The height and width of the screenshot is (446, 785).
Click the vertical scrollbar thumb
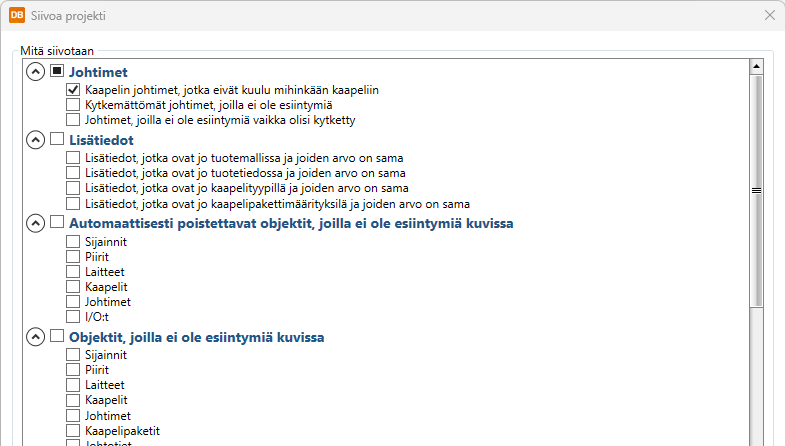tap(756, 189)
